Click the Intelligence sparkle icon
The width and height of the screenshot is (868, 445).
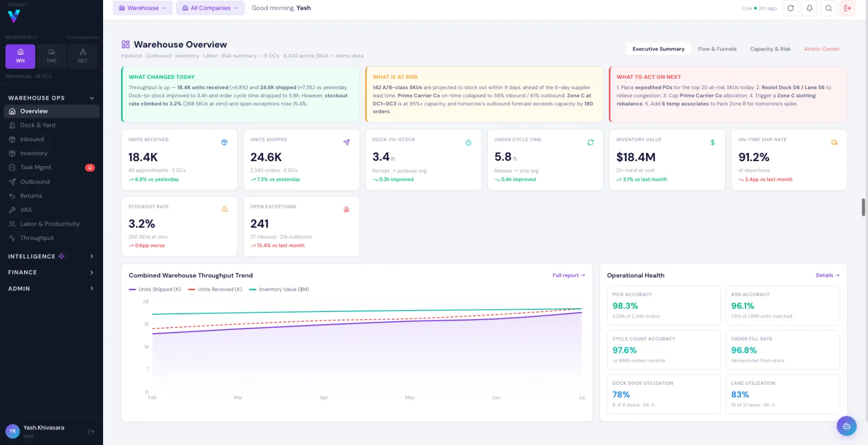[x=61, y=256]
